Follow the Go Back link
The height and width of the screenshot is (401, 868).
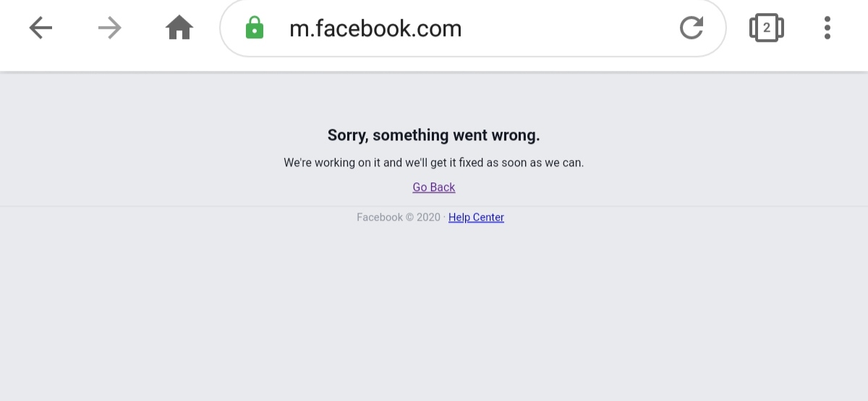(x=434, y=187)
